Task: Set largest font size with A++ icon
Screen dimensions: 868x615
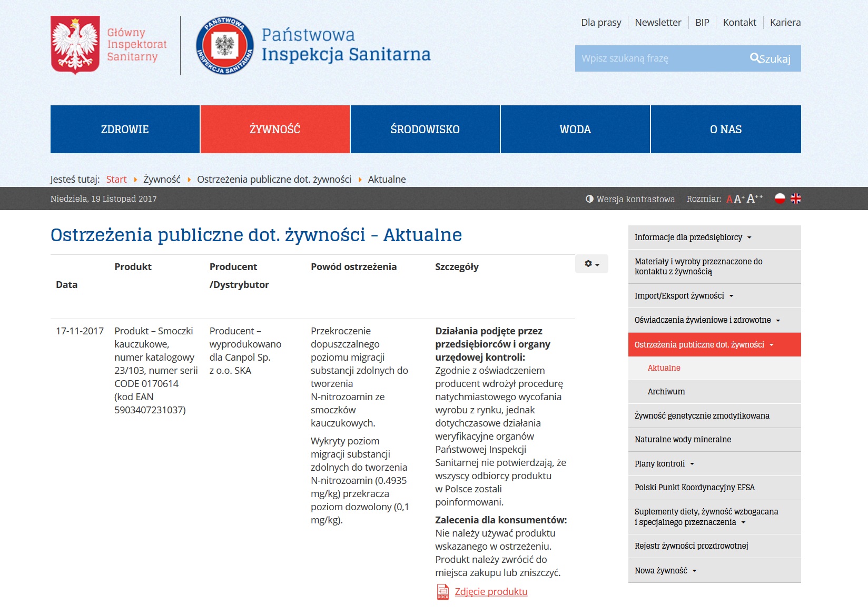Action: 754,198
